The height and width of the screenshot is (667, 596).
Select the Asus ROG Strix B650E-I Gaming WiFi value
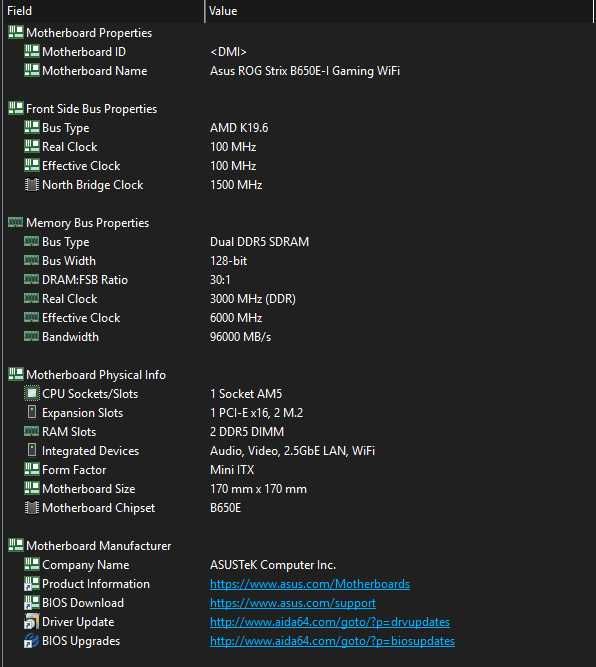pos(305,71)
